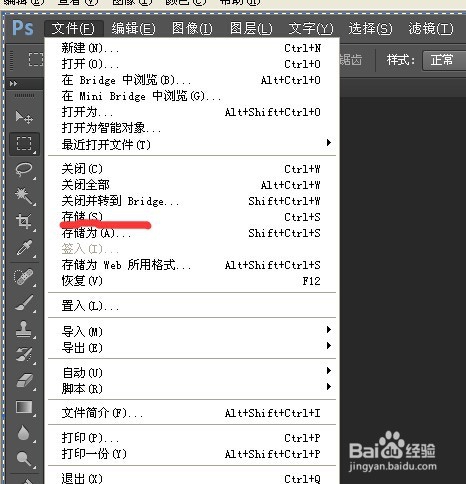The image size is (466, 484).
Task: Select the Dodge tool
Action: coord(24,459)
